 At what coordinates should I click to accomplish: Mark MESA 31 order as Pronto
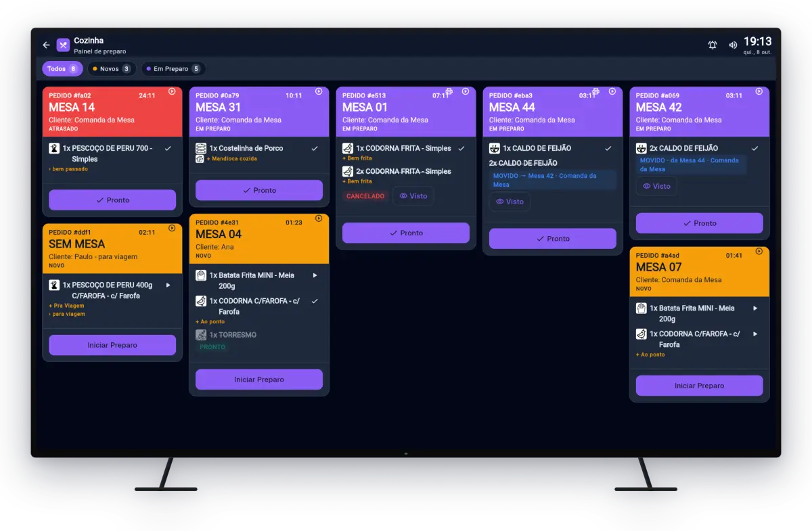pyautogui.click(x=259, y=190)
